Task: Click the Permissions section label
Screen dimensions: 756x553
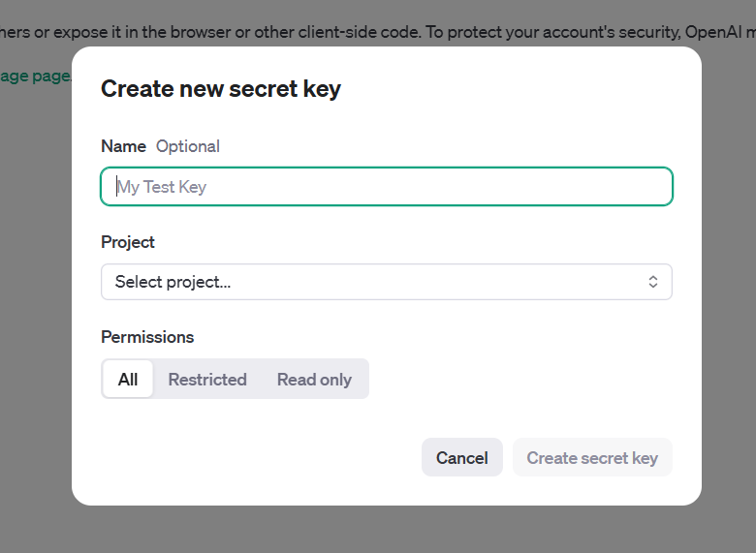Action: pos(147,337)
